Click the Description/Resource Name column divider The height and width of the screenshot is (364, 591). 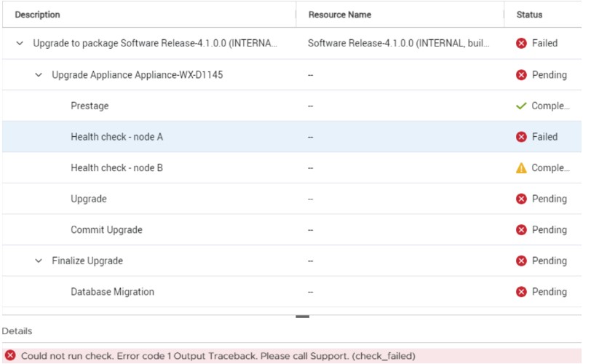(x=296, y=15)
